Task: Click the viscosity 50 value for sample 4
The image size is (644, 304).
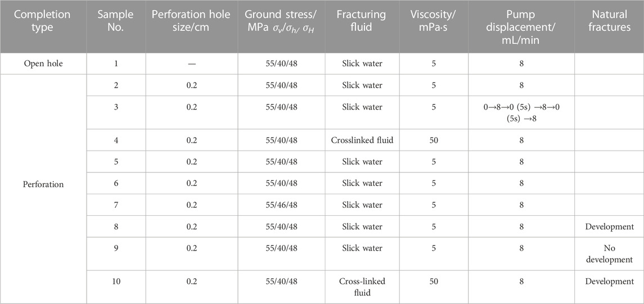Action: coord(434,140)
